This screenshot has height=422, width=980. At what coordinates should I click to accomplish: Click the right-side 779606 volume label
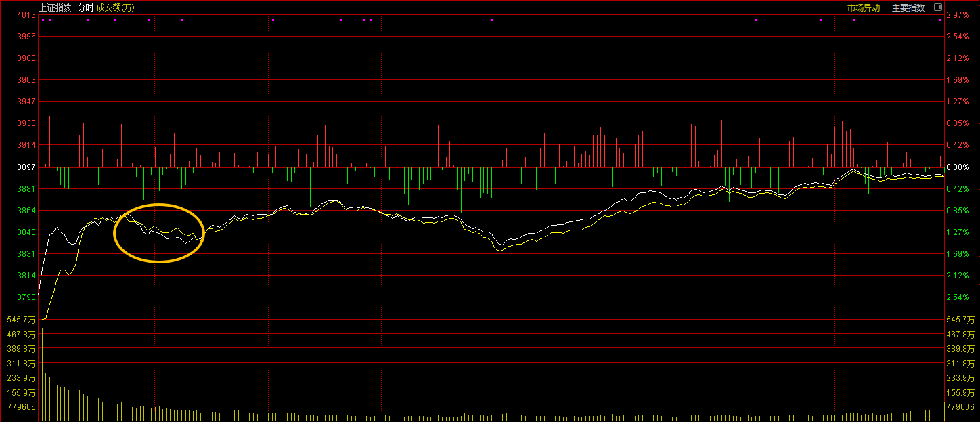pos(960,407)
